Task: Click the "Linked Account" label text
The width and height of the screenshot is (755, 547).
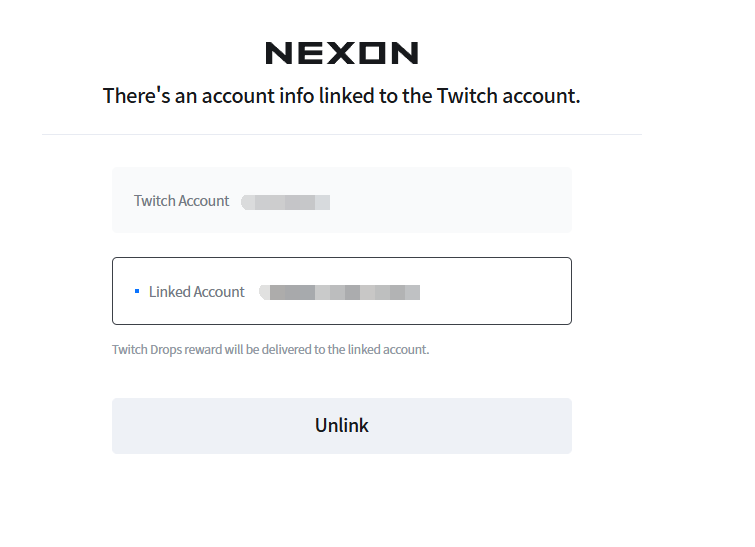Action: click(196, 292)
